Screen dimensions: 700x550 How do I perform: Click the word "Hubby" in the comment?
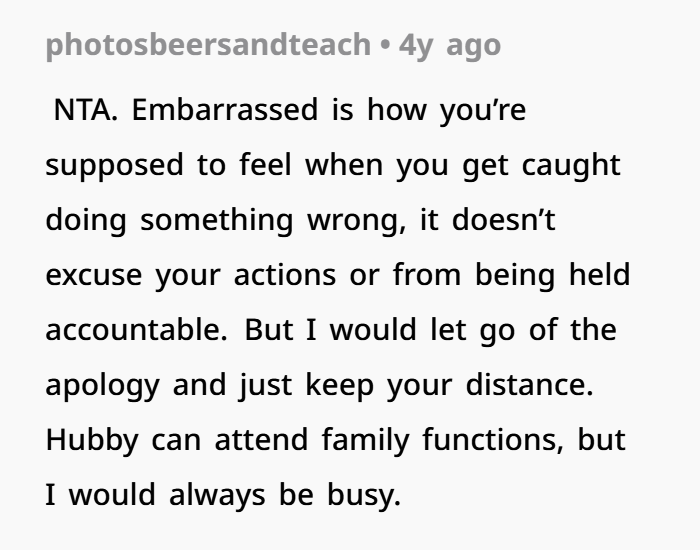pos(92,440)
